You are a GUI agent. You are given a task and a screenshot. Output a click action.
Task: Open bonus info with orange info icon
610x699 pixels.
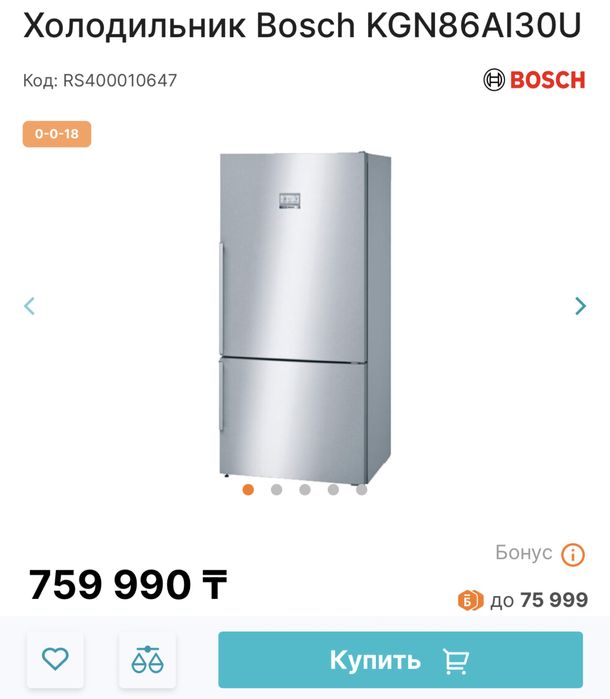point(573,555)
